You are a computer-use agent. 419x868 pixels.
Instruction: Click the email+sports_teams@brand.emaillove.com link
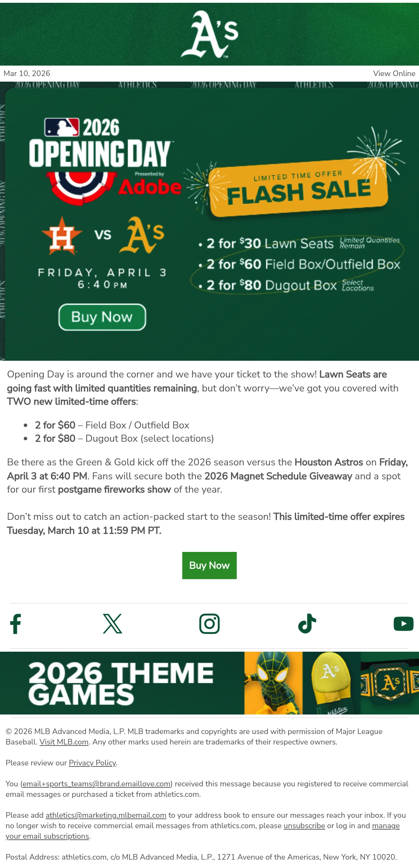[96, 784]
